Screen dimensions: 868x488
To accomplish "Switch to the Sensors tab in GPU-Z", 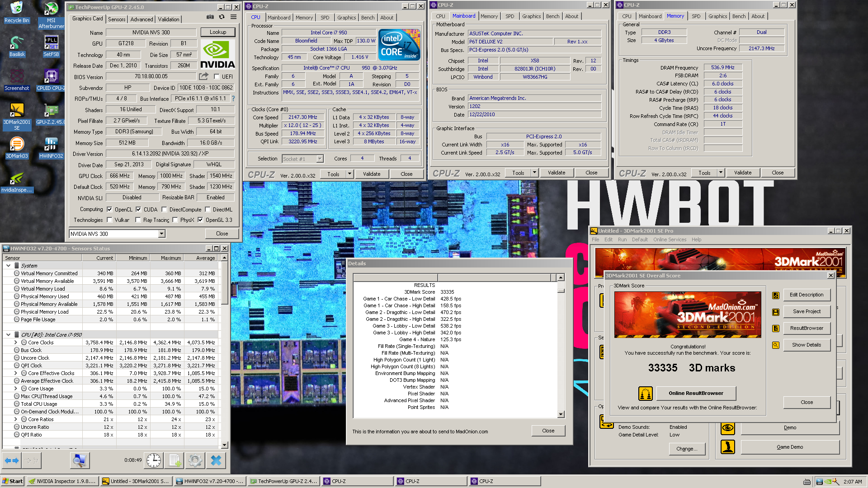I will tap(117, 19).
